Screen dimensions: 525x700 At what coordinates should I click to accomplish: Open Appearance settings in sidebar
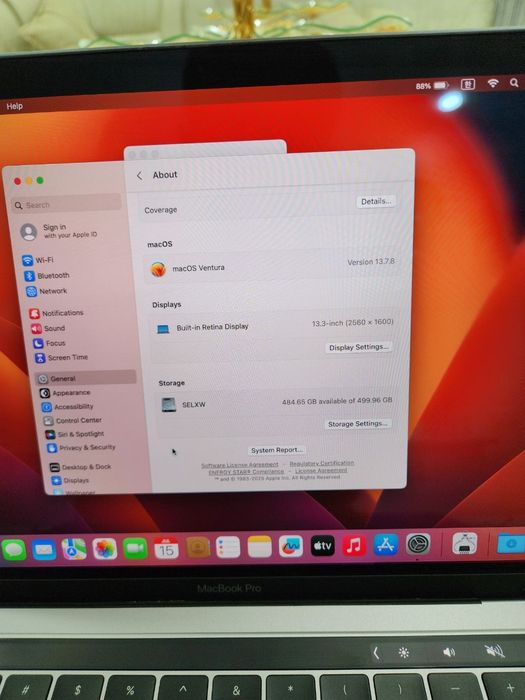(x=65, y=393)
